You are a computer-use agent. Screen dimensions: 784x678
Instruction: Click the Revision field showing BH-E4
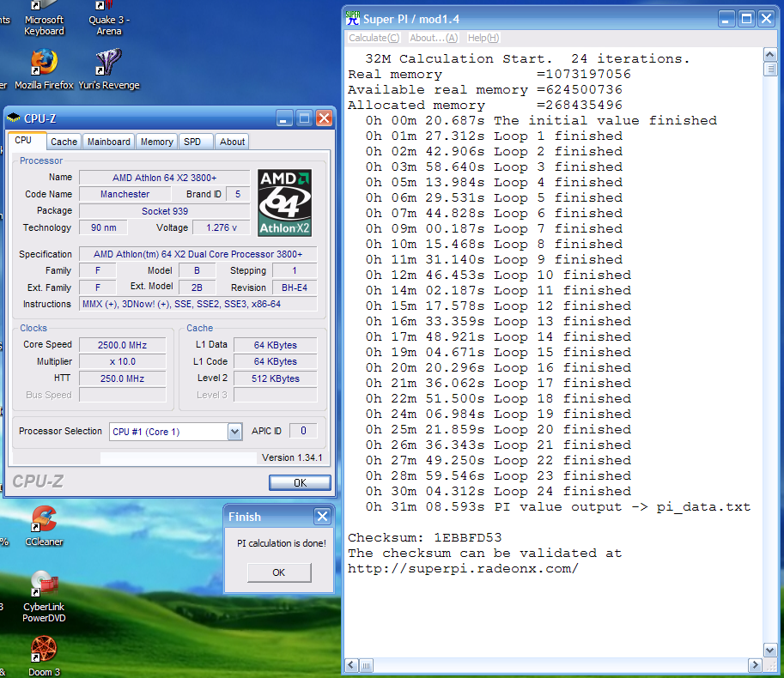(295, 288)
